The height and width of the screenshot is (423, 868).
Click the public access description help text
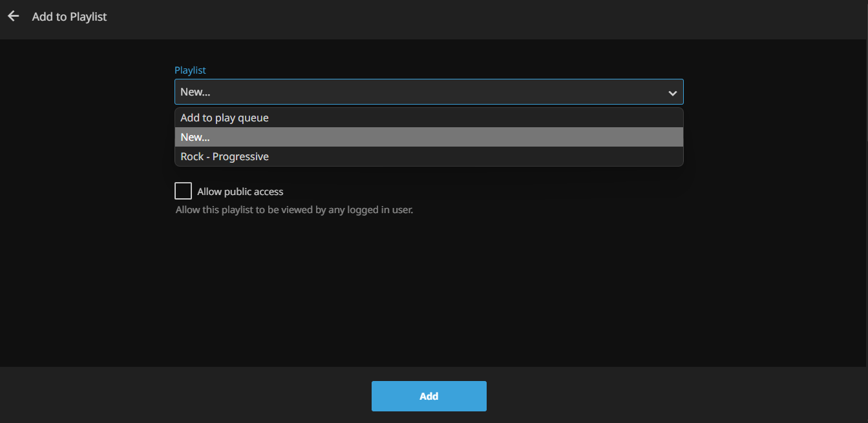[x=294, y=210]
